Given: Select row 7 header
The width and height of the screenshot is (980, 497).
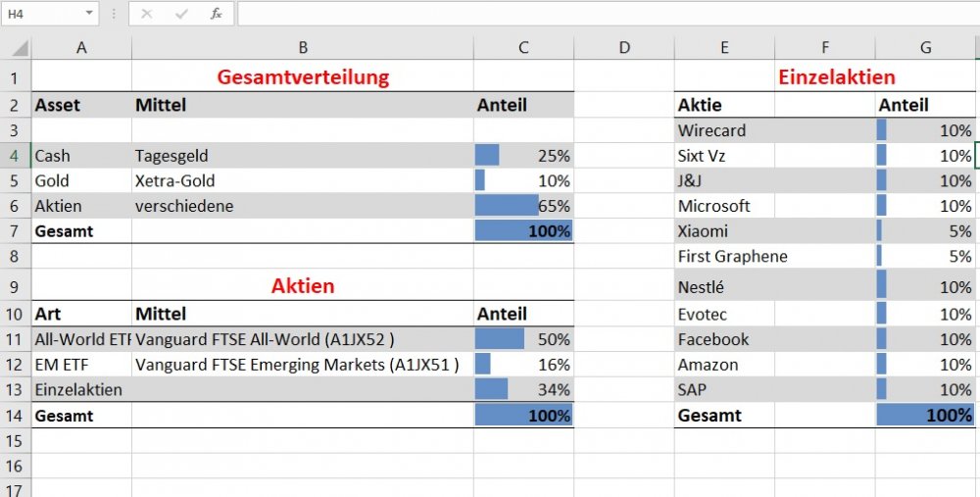Looking at the screenshot, I should [x=16, y=231].
